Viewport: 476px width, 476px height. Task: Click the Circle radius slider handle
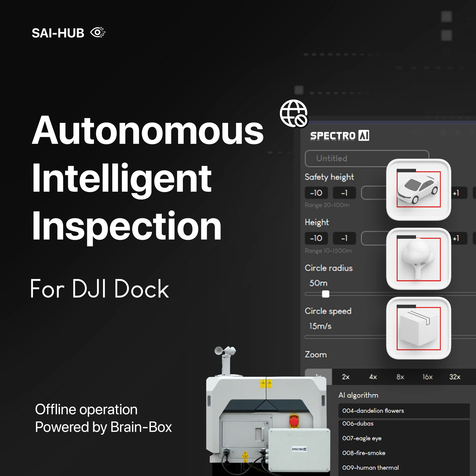click(x=326, y=294)
